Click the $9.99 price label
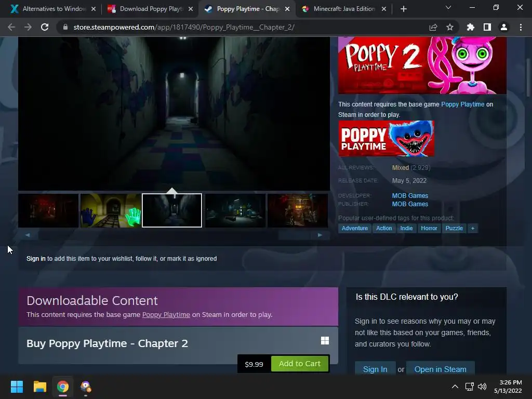This screenshot has height=399, width=532. click(254, 364)
